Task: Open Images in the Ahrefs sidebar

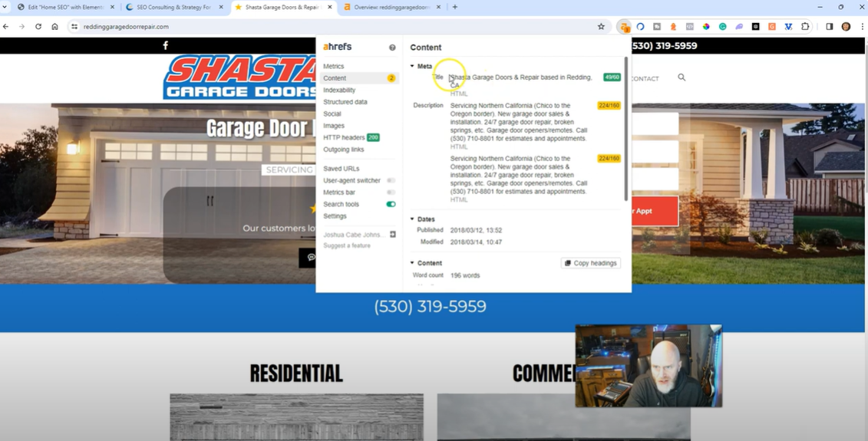Action: (334, 126)
